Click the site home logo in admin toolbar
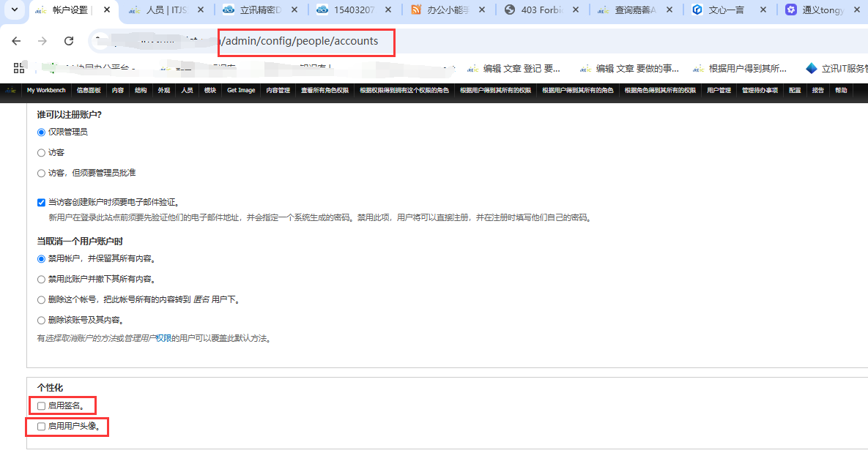Screen dimensions: 868x464 click(x=11, y=91)
